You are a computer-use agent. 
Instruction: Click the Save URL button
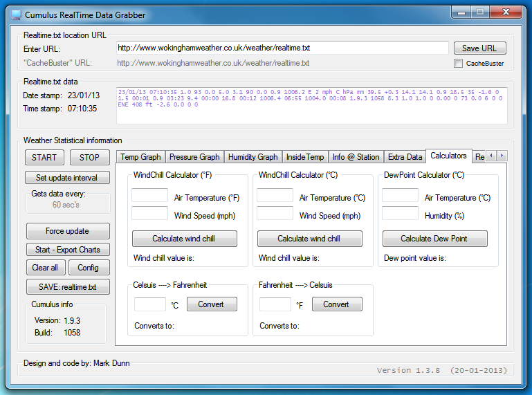point(479,48)
